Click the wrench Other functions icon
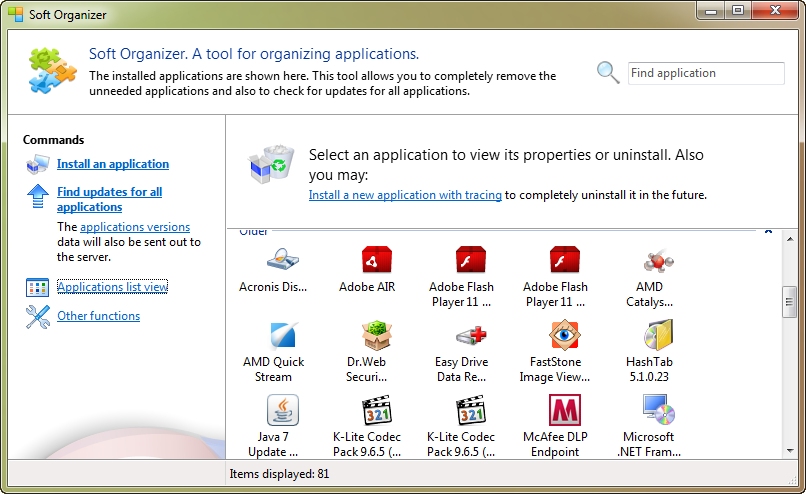 pos(38,317)
